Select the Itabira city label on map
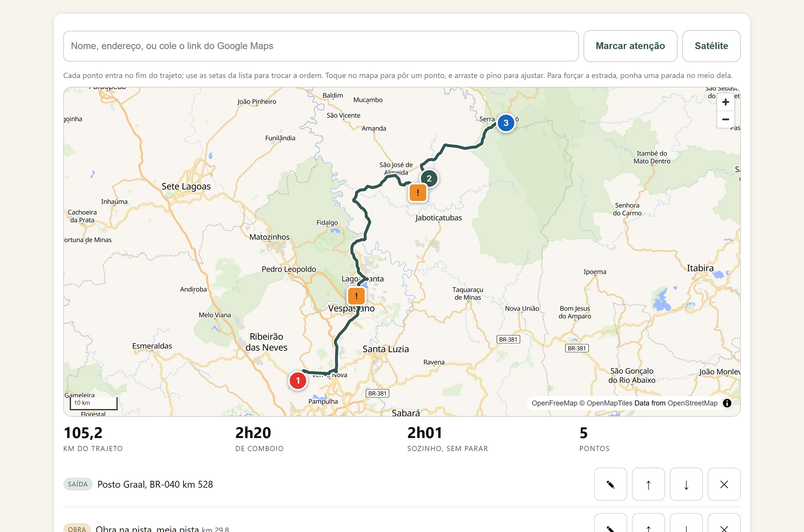 pyautogui.click(x=700, y=268)
